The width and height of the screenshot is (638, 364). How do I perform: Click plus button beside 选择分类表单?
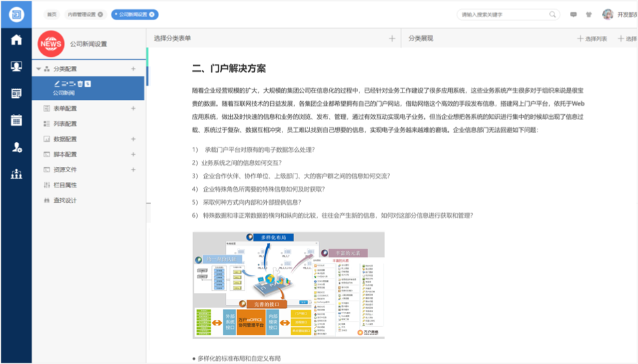[392, 39]
